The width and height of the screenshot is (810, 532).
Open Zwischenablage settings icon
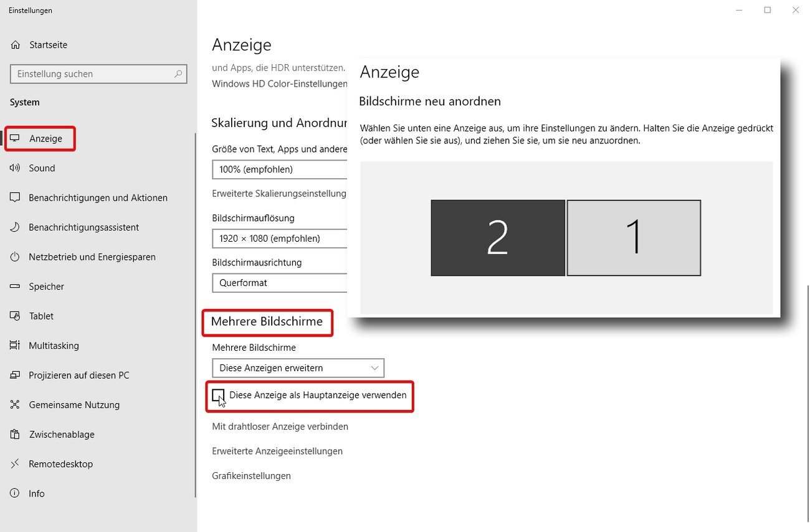(x=15, y=434)
